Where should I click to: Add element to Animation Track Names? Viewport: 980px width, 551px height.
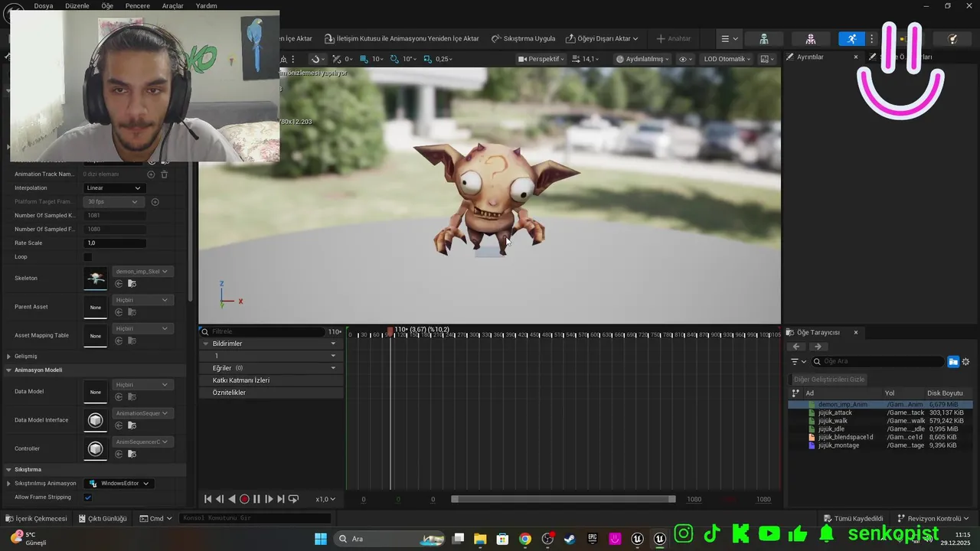pyautogui.click(x=151, y=174)
